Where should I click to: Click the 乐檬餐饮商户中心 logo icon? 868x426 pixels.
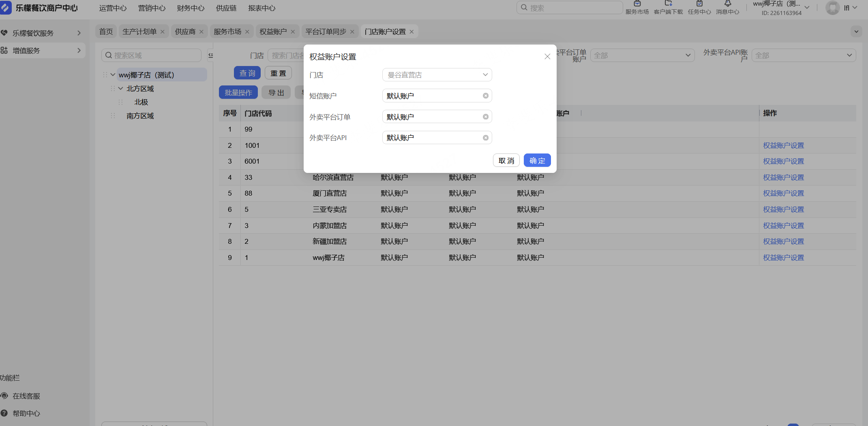[6, 8]
